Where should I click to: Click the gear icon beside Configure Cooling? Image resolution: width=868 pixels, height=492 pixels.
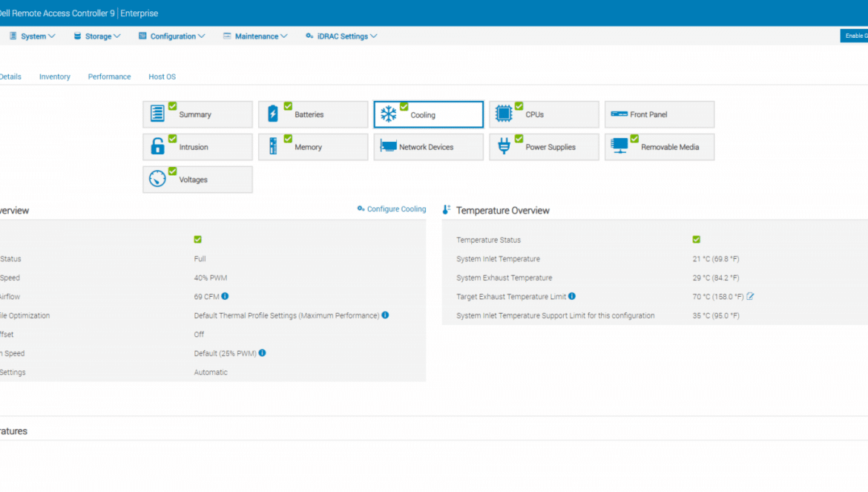361,209
